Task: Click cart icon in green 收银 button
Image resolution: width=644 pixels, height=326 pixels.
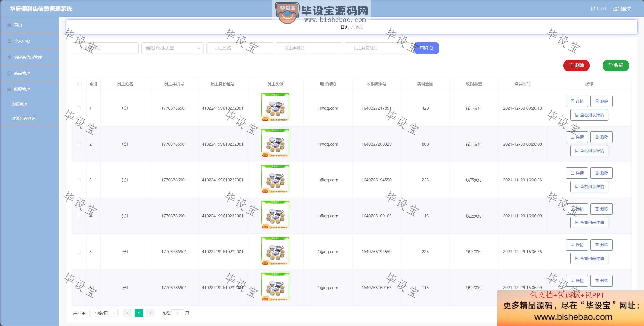Action: point(610,65)
